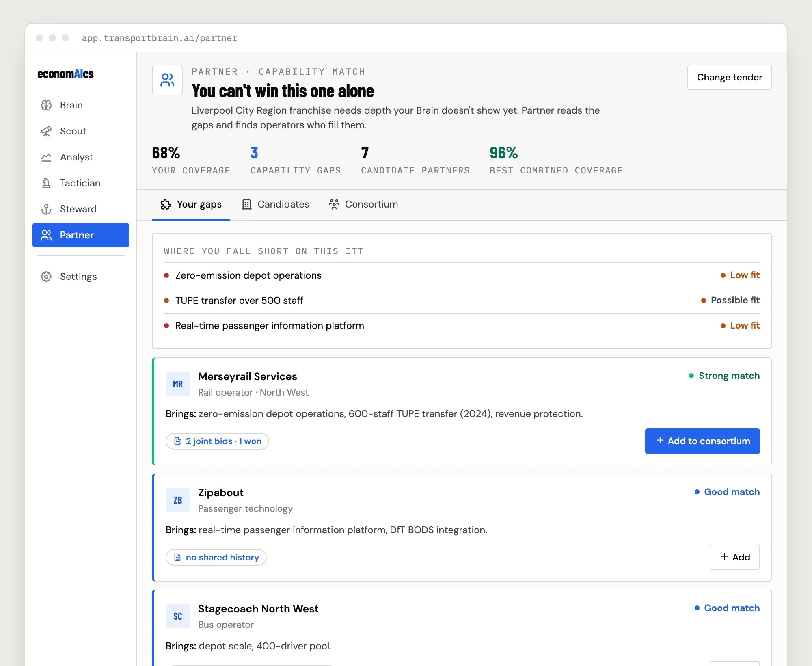Click Good match label on Zipabout card
Screen dimensions: 812x666
[x=727, y=492]
